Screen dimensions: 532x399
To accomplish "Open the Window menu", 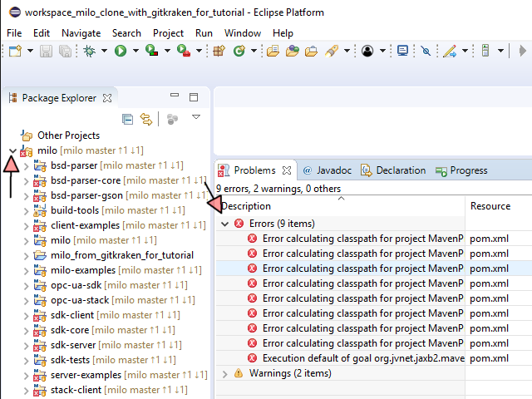I will [243, 33].
